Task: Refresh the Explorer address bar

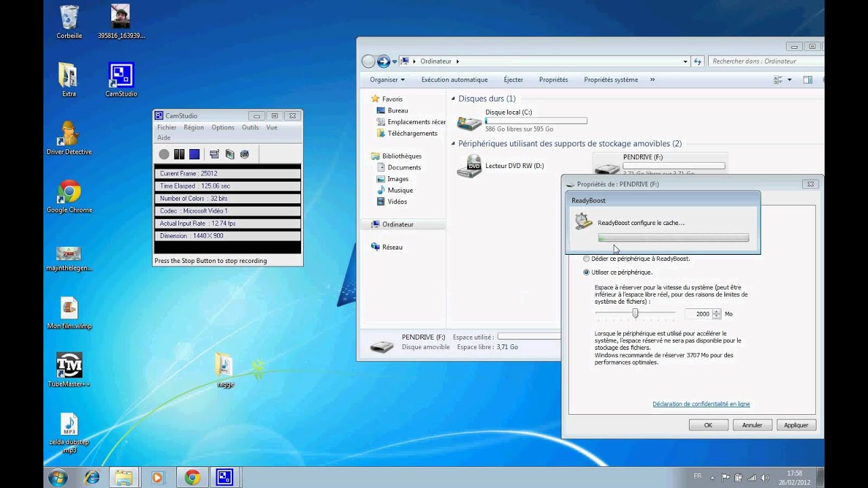Action: (698, 61)
